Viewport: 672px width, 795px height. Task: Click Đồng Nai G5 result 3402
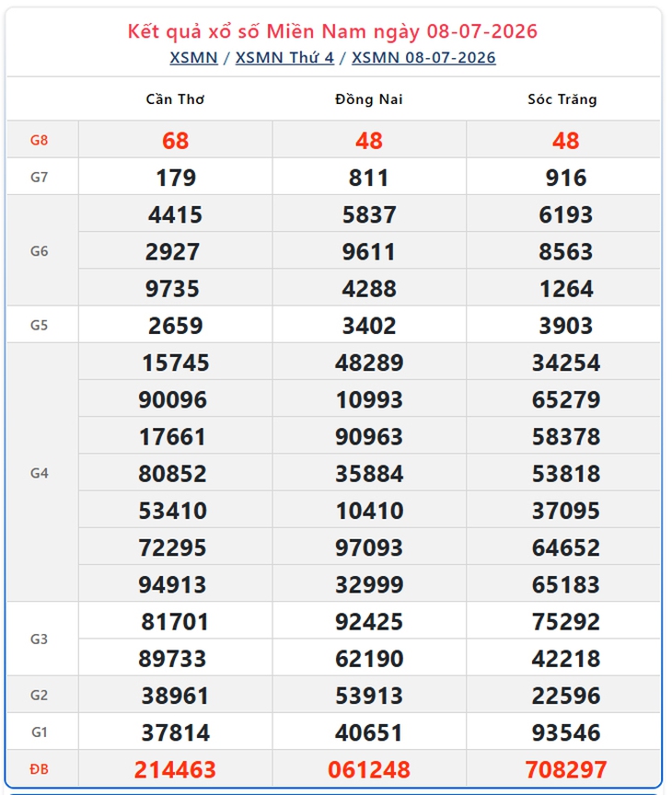(369, 326)
